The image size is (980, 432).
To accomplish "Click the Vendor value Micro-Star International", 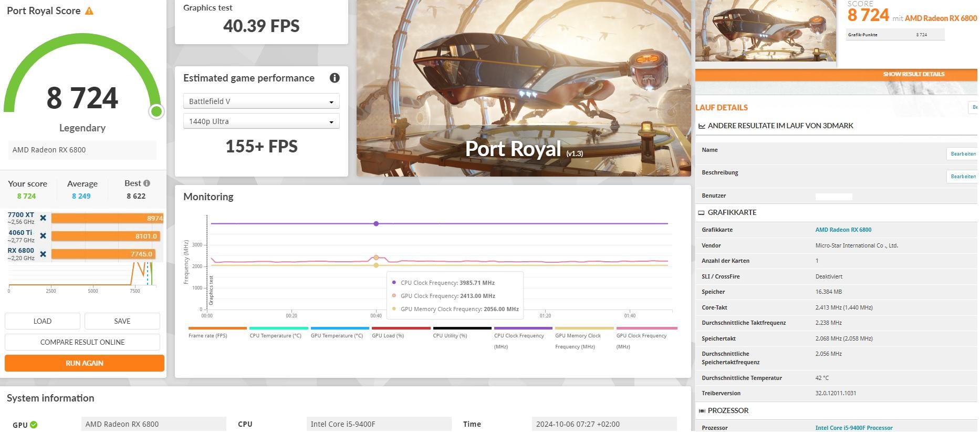I will [857, 245].
